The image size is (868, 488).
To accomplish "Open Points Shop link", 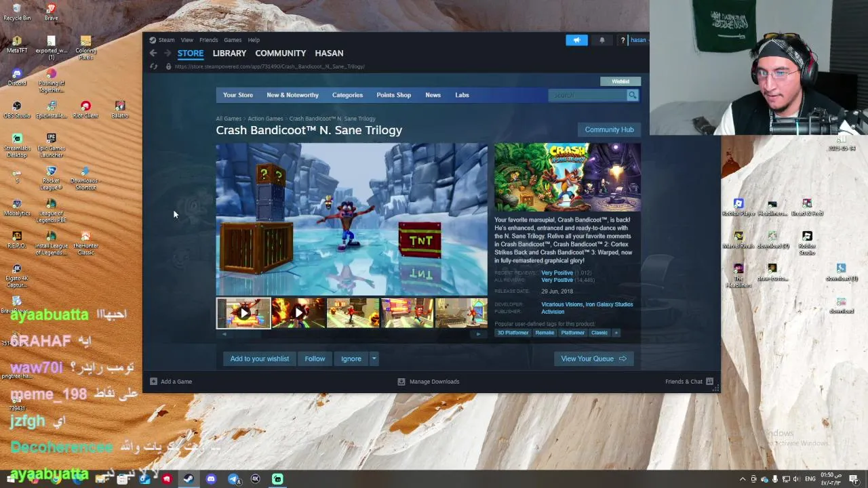I will [394, 95].
